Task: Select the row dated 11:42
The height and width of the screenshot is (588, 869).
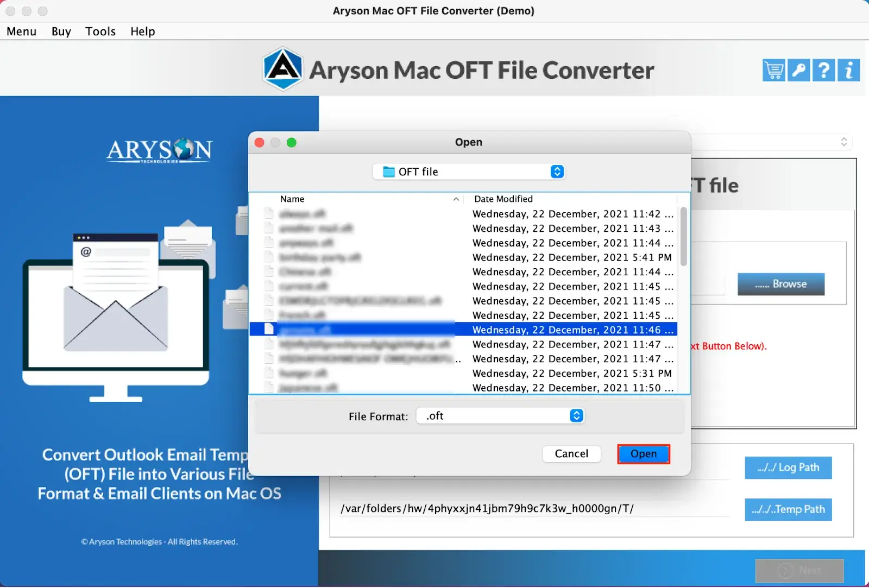Action: 463,214
